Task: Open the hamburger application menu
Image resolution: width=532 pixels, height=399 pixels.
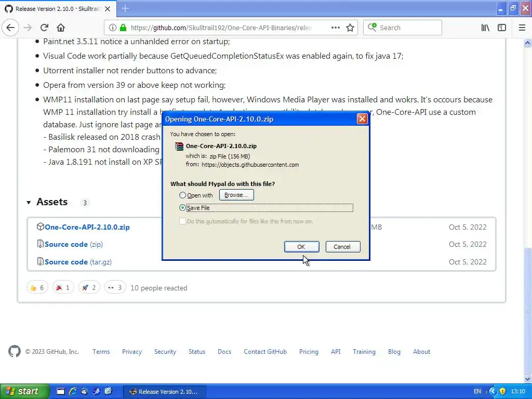Action: [x=522, y=28]
